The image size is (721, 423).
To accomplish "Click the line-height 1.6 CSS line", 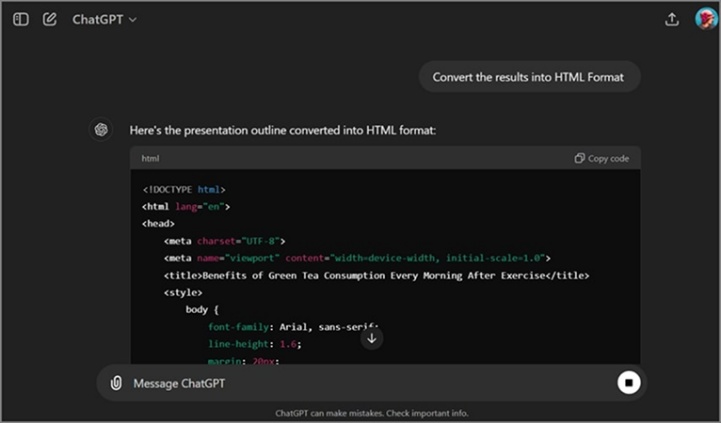I will pos(254,343).
